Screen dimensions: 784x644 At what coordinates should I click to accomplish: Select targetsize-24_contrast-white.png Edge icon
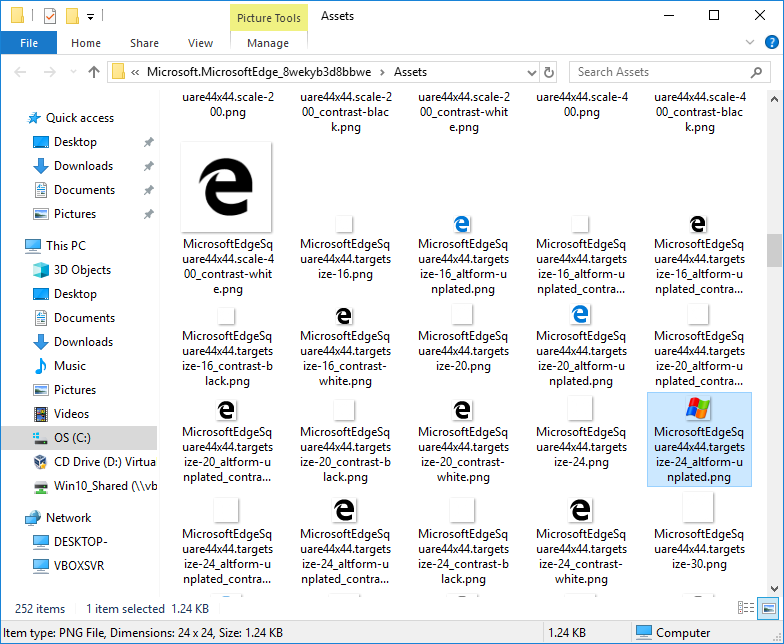tap(580, 510)
